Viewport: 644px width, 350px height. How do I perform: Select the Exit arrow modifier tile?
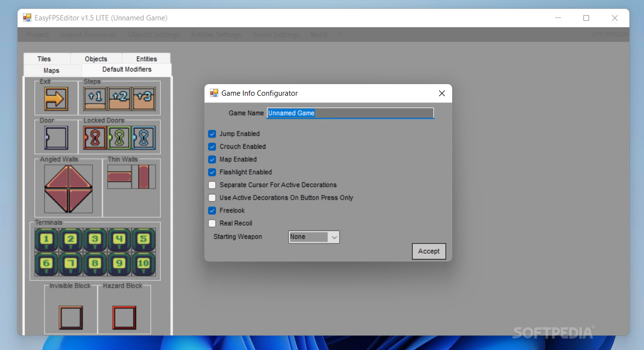pyautogui.click(x=56, y=99)
